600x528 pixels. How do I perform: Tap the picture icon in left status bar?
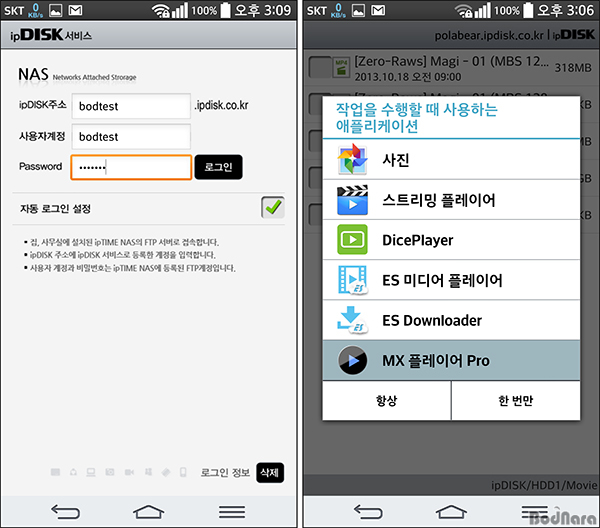pos(55,10)
